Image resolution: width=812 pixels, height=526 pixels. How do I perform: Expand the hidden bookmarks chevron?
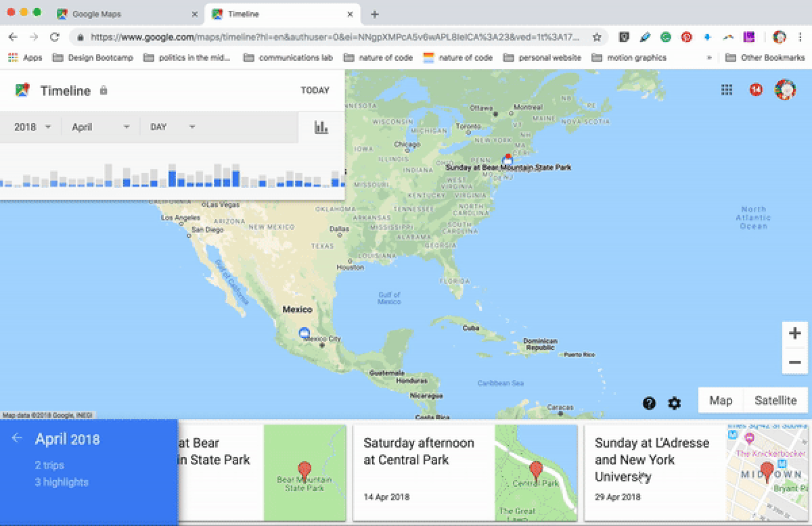pyautogui.click(x=708, y=57)
